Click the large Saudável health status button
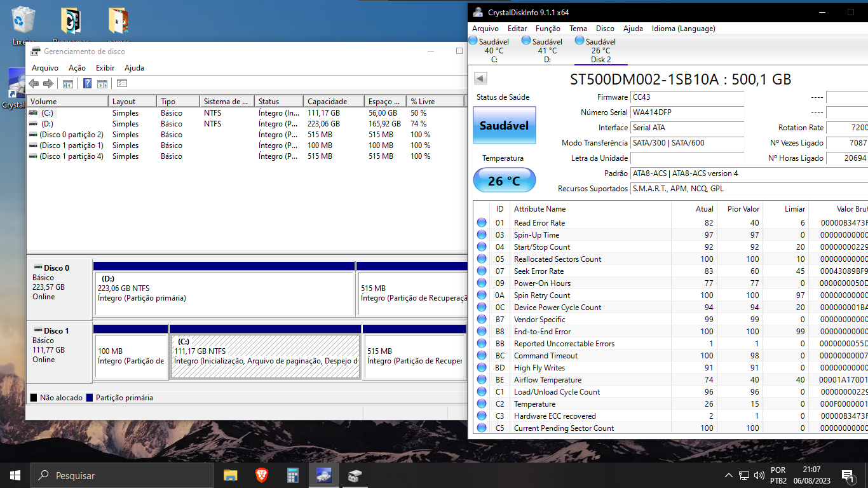This screenshot has width=868, height=488. pyautogui.click(x=504, y=126)
